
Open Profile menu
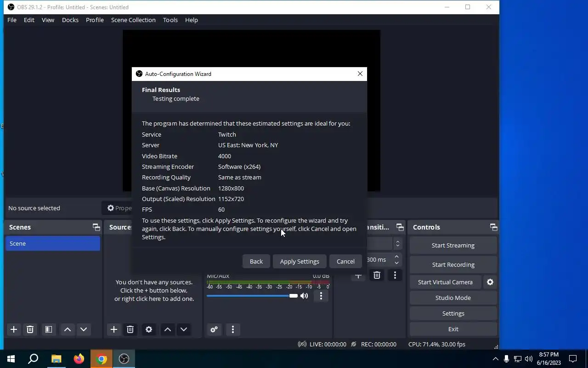point(95,20)
